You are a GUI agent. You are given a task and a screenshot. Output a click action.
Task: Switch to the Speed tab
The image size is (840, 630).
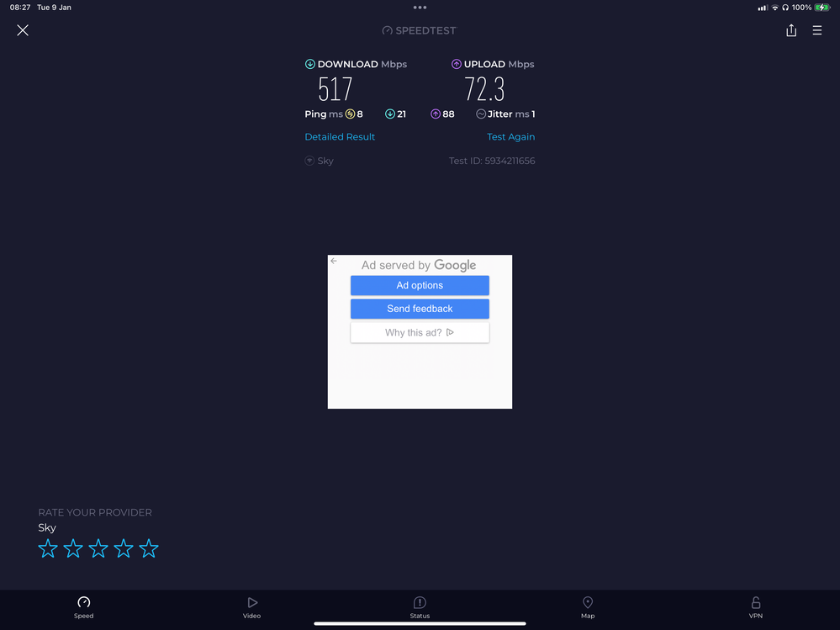[83, 607]
